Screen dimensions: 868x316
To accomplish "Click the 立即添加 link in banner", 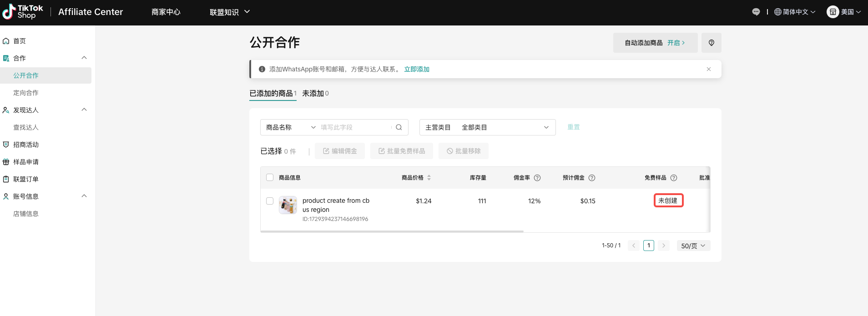I will (x=417, y=69).
